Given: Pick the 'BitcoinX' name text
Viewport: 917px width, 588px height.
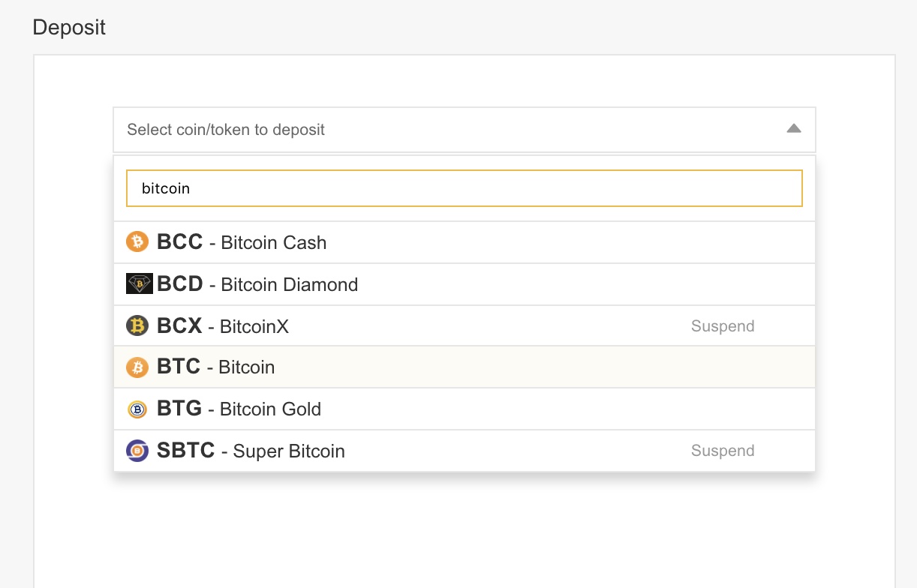Looking at the screenshot, I should (x=254, y=327).
